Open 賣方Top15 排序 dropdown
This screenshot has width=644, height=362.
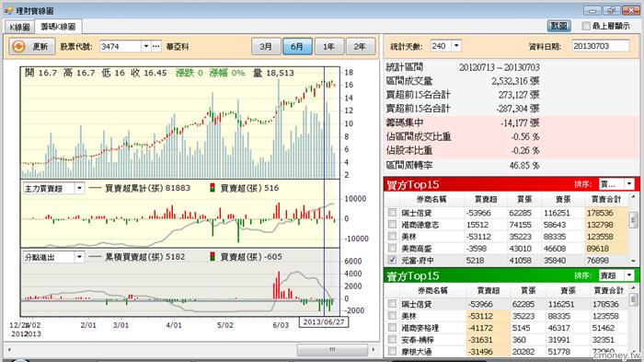[629, 275]
